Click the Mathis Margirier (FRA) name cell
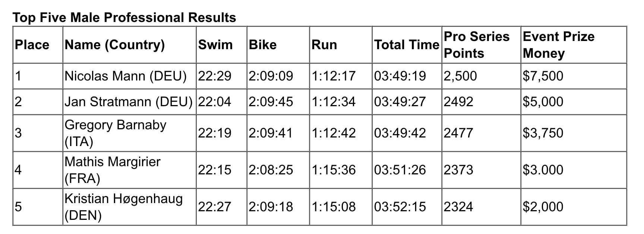 point(129,170)
